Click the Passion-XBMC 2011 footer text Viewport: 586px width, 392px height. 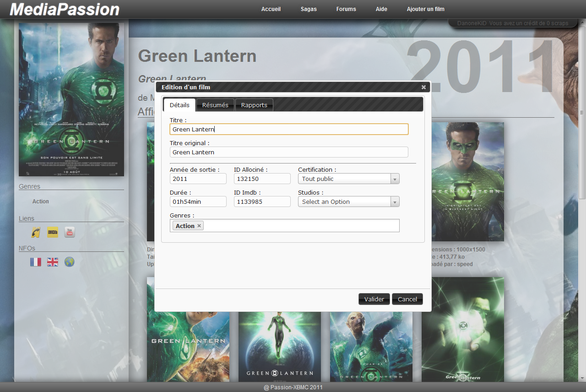293,387
